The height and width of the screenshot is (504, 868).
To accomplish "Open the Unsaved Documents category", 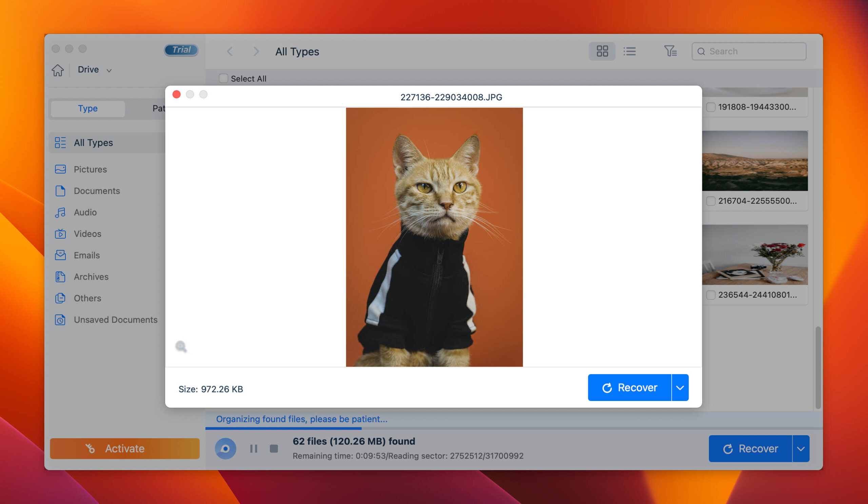I will [116, 320].
